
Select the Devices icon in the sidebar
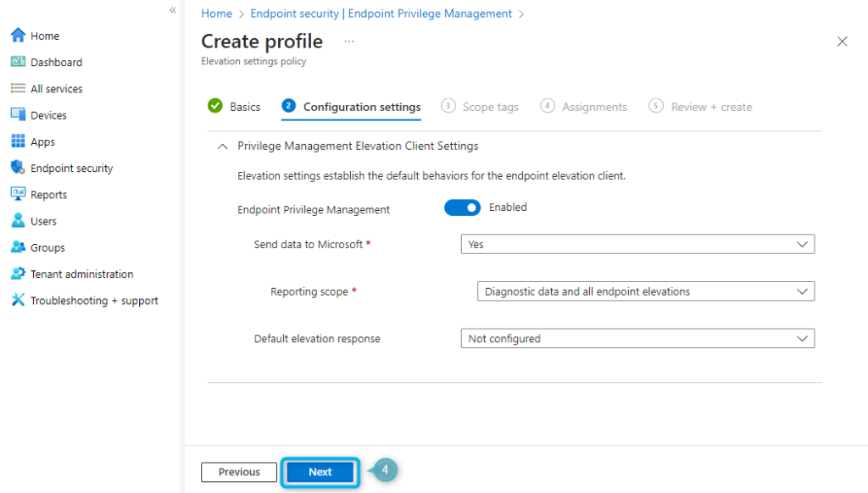click(x=16, y=114)
